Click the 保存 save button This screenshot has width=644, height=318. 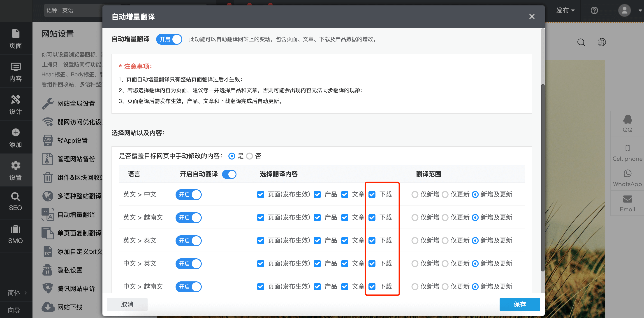519,304
